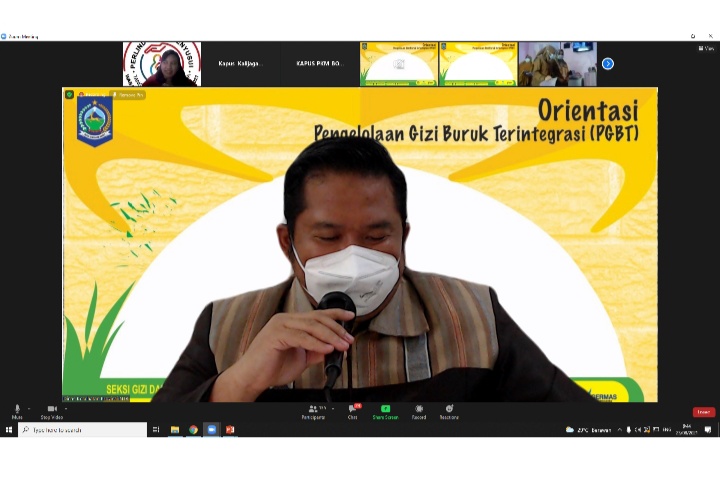The width and height of the screenshot is (720, 496).
Task: Select the last participant thumbnail in the gallery strip
Action: pyautogui.click(x=557, y=64)
